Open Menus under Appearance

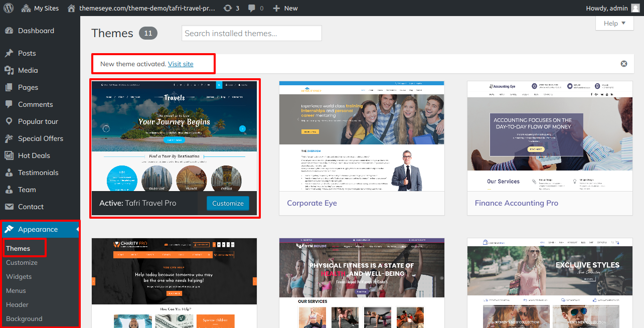16,290
